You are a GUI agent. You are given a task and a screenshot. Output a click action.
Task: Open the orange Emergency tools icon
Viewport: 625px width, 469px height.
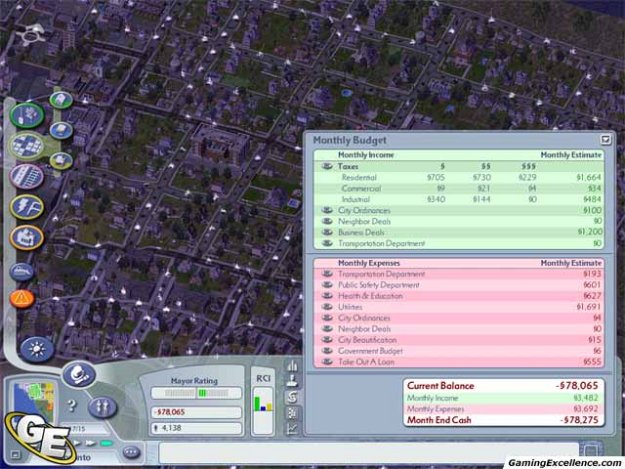coord(22,299)
